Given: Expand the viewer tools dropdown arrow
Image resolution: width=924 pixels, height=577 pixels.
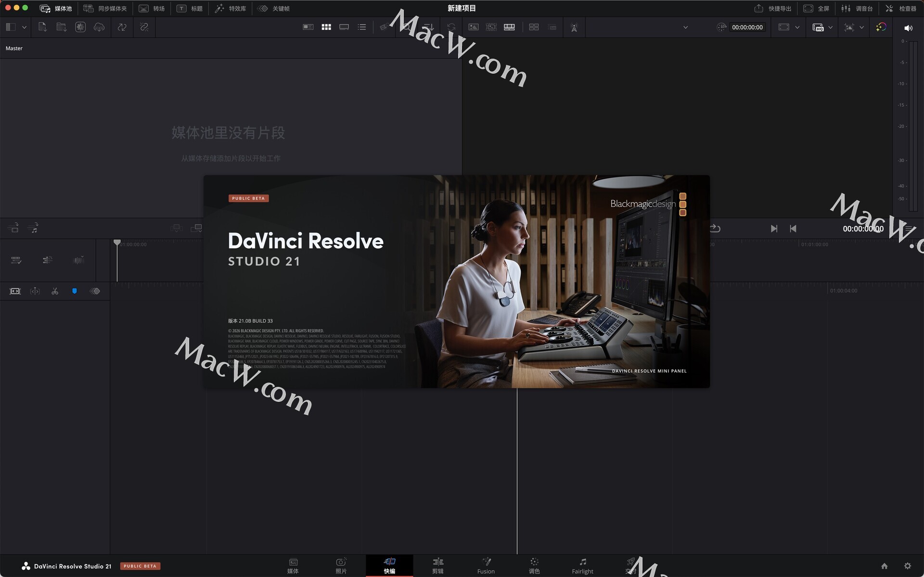Looking at the screenshot, I should [x=861, y=27].
